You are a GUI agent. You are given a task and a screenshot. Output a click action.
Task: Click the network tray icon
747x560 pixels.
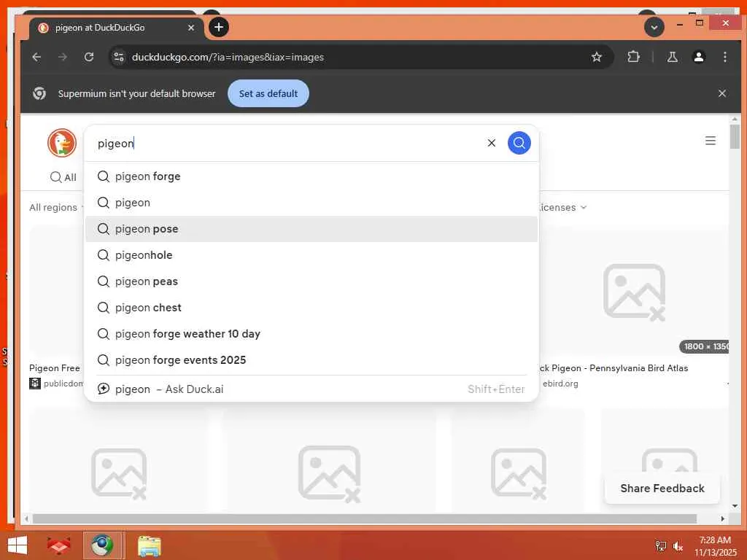[661, 546]
